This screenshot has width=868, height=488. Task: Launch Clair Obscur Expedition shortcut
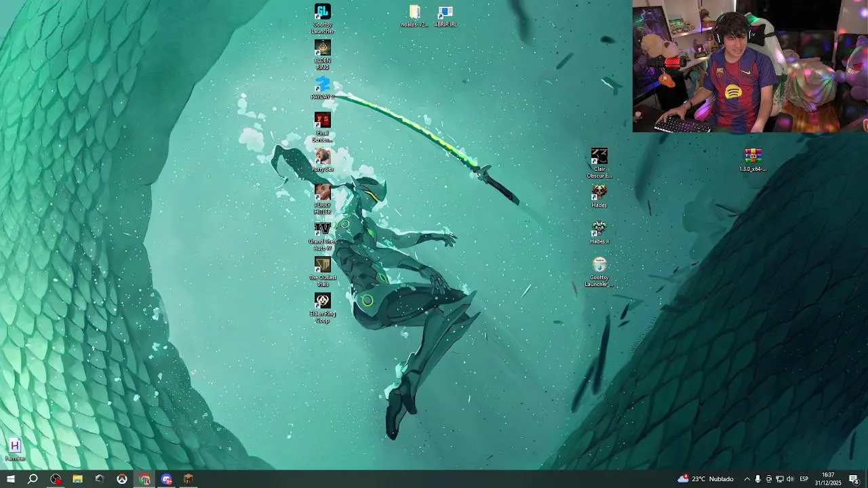tap(599, 163)
